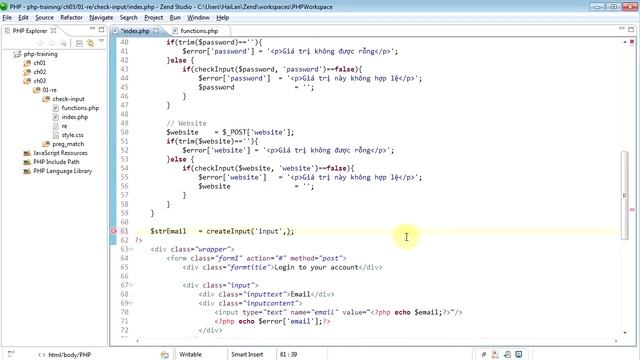Open PHP Explorer view menu triangle
The image size is (640, 360).
101,42
